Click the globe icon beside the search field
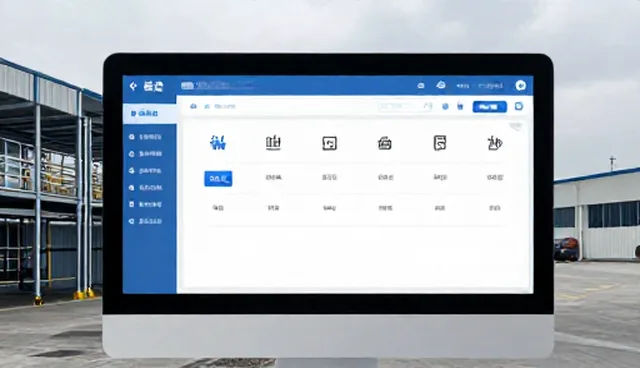This screenshot has width=640, height=368. click(x=445, y=106)
